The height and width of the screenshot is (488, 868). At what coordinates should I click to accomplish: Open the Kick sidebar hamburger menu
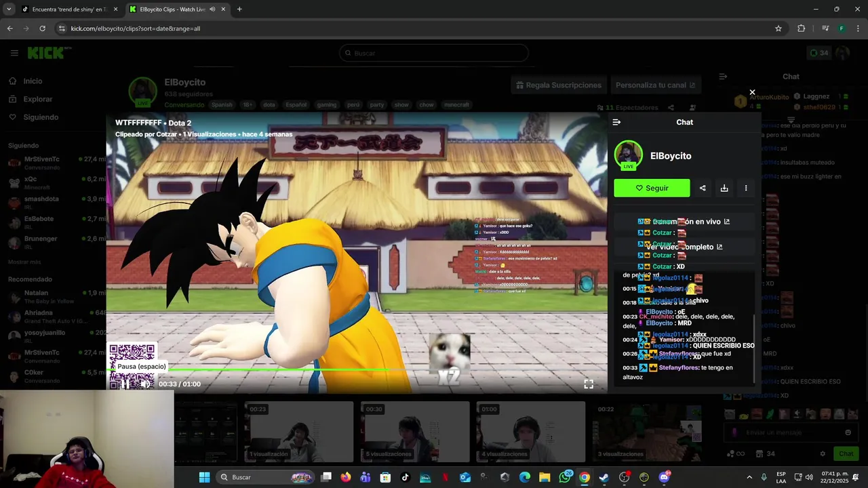click(14, 53)
